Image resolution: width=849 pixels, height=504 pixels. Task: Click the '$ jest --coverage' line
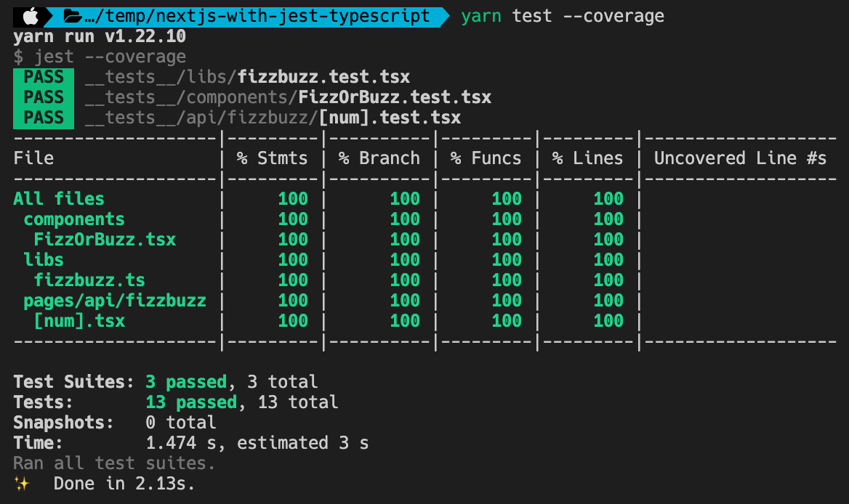point(100,57)
